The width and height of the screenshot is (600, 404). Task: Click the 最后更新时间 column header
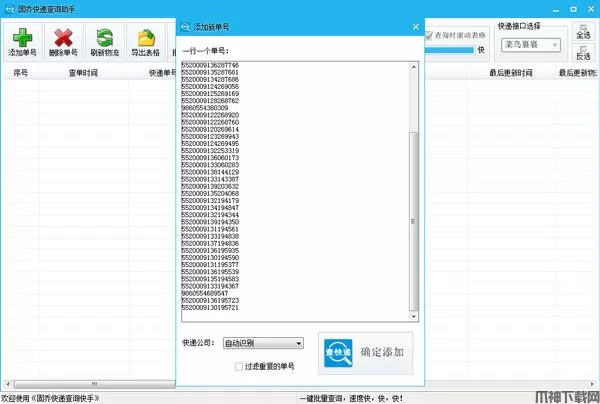pyautogui.click(x=511, y=73)
